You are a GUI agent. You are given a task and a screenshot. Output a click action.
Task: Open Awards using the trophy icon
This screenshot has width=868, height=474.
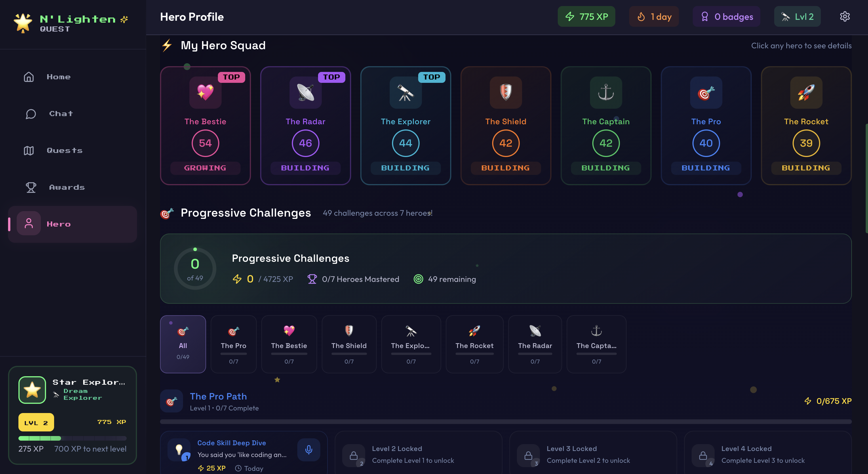click(66, 188)
